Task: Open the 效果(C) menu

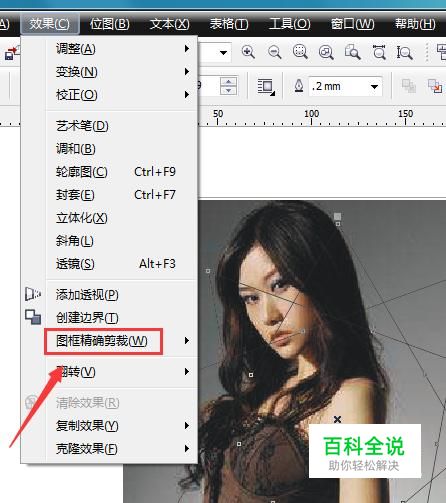Action: [50, 24]
